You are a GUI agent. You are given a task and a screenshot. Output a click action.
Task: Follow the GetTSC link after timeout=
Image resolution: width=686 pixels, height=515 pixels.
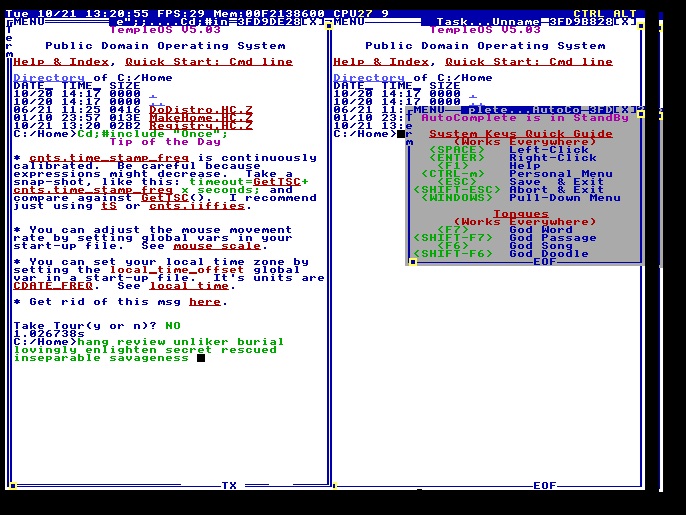(x=277, y=182)
